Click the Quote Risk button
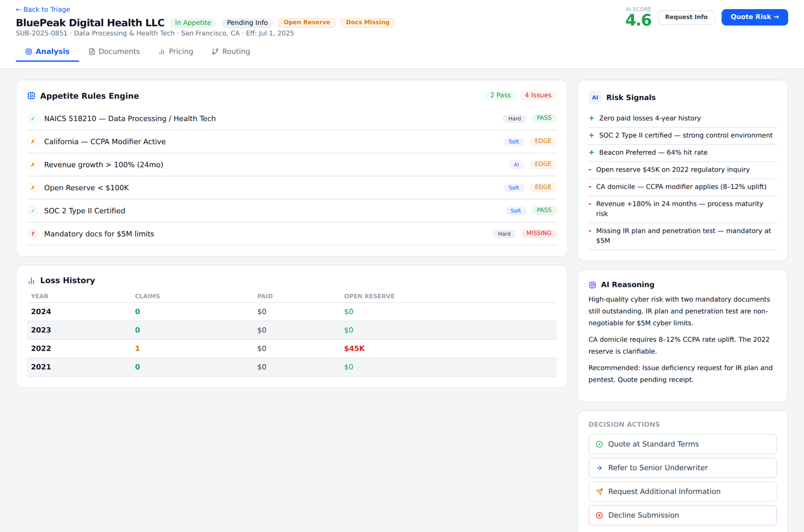This screenshot has height=532, width=804. 755,17
